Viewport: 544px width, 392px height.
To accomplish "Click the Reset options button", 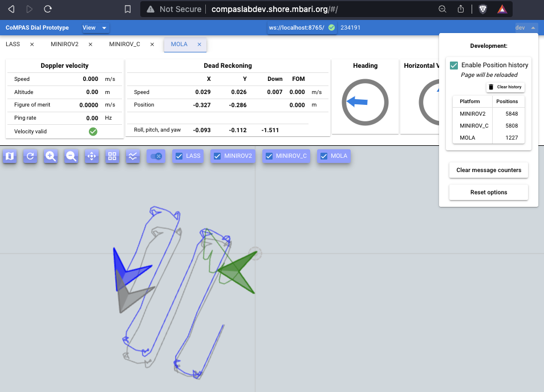I will tap(489, 193).
